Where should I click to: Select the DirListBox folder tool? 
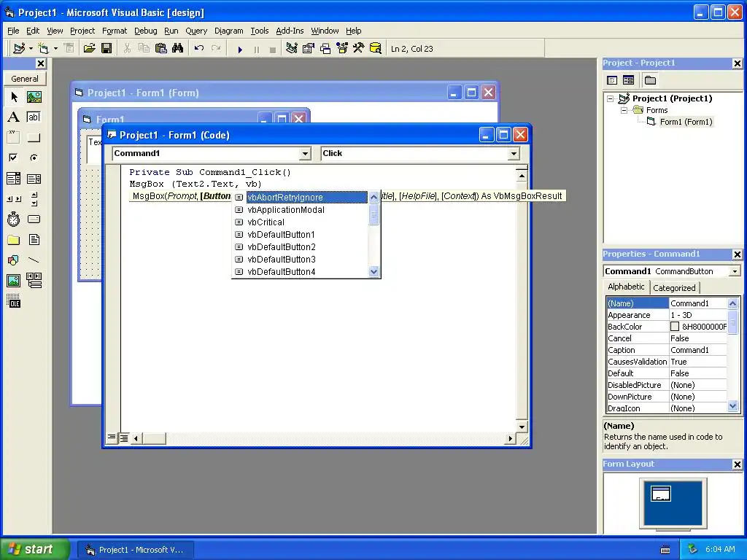coord(14,239)
